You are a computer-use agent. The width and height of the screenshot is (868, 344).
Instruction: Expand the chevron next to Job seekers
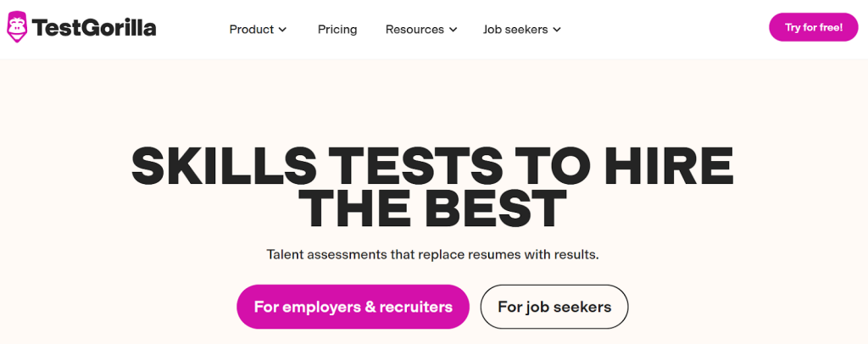(x=556, y=30)
